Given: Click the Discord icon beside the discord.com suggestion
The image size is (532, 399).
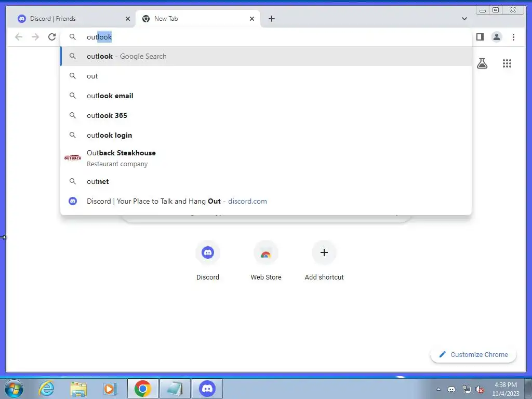Looking at the screenshot, I should pyautogui.click(x=73, y=201).
